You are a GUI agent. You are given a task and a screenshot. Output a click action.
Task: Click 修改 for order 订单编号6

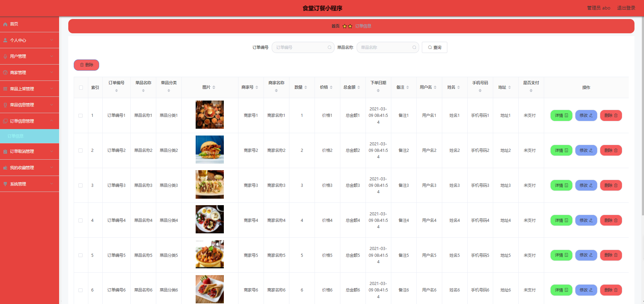click(586, 290)
